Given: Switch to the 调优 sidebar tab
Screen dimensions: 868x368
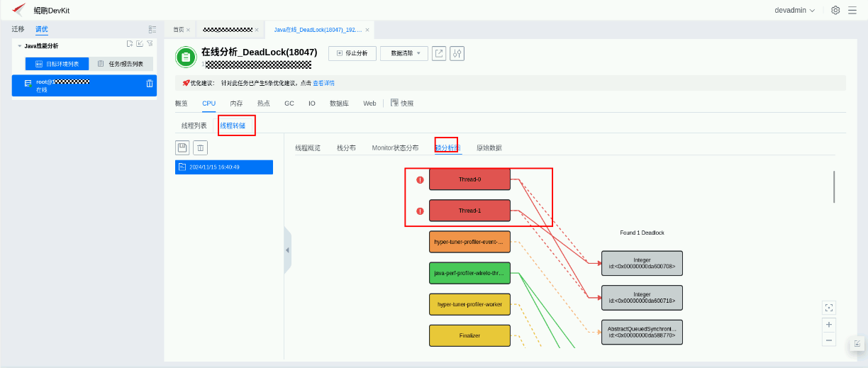Looking at the screenshot, I should tap(42, 29).
